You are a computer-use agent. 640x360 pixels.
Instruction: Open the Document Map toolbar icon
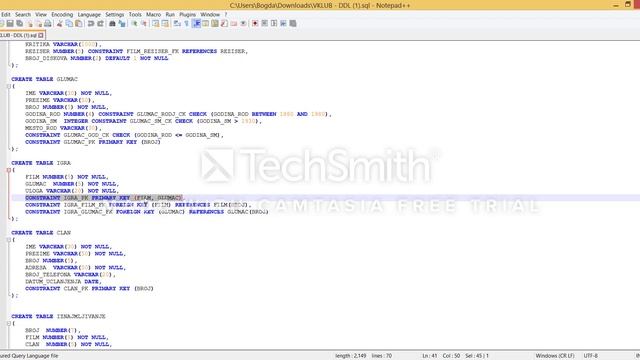coord(215,24)
